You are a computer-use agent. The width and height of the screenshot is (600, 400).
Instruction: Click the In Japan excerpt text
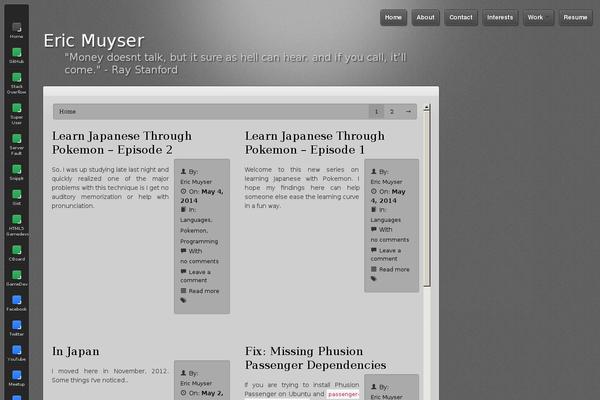pyautogui.click(x=109, y=376)
